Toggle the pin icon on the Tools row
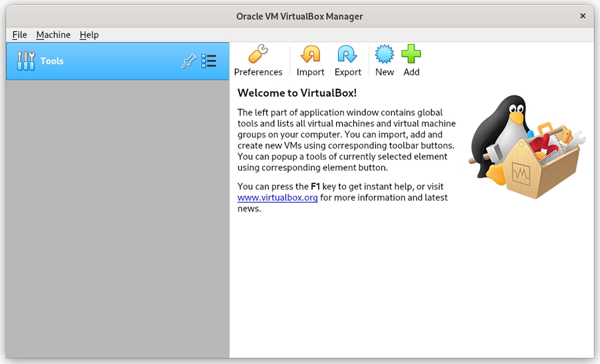The width and height of the screenshot is (600, 364). [189, 61]
